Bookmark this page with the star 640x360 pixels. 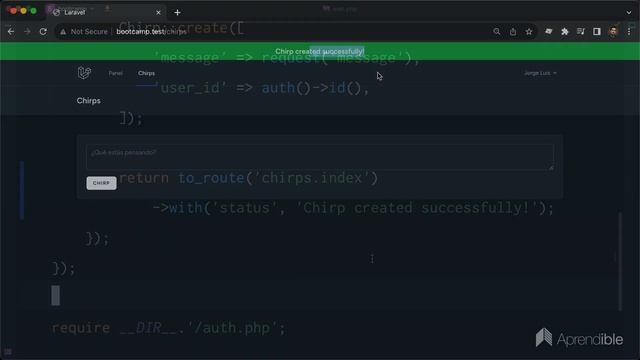529,31
